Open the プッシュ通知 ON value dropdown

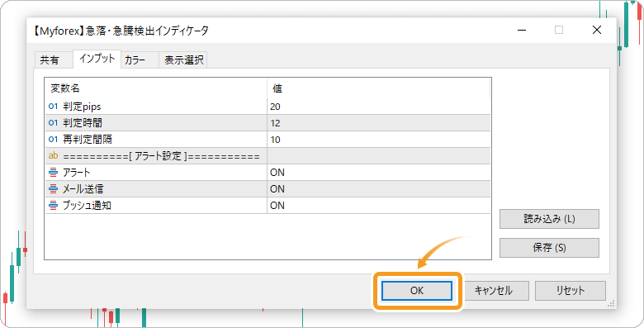(379, 205)
